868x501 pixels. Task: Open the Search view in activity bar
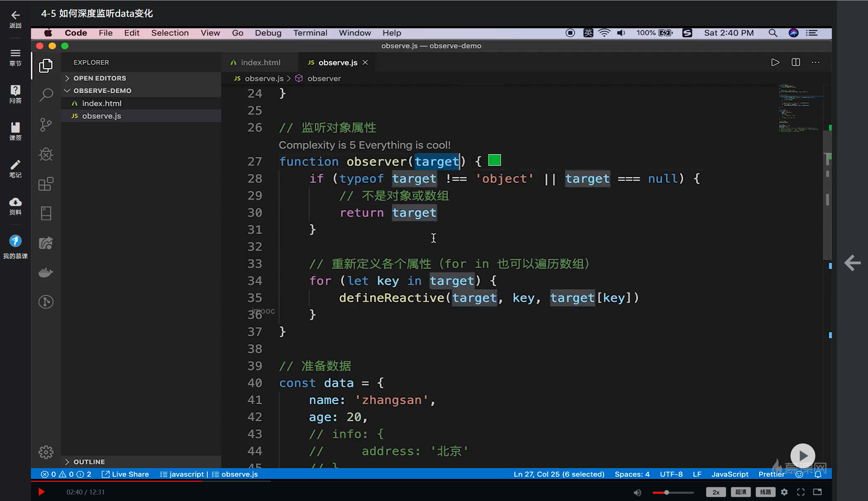46,95
